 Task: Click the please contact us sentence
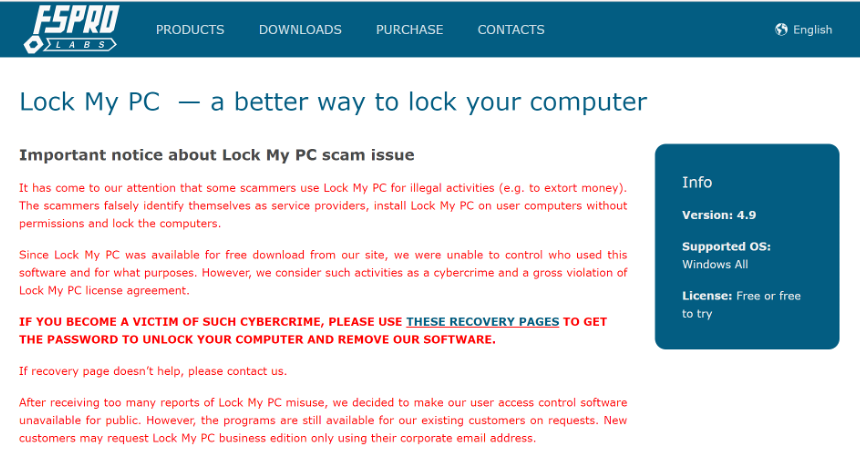152,371
